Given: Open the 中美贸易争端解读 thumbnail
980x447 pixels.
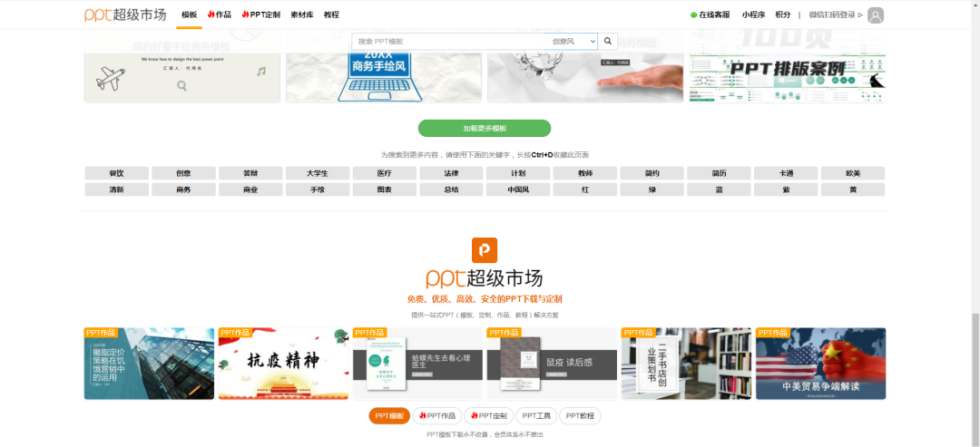Looking at the screenshot, I should (x=820, y=364).
